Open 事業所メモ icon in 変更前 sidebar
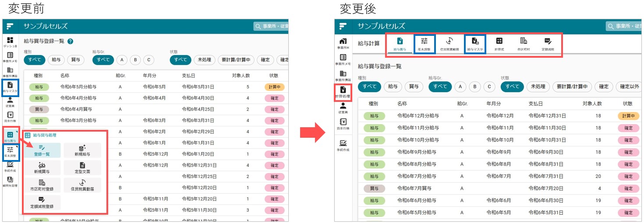Screen dimensions: 644x223 (10, 57)
